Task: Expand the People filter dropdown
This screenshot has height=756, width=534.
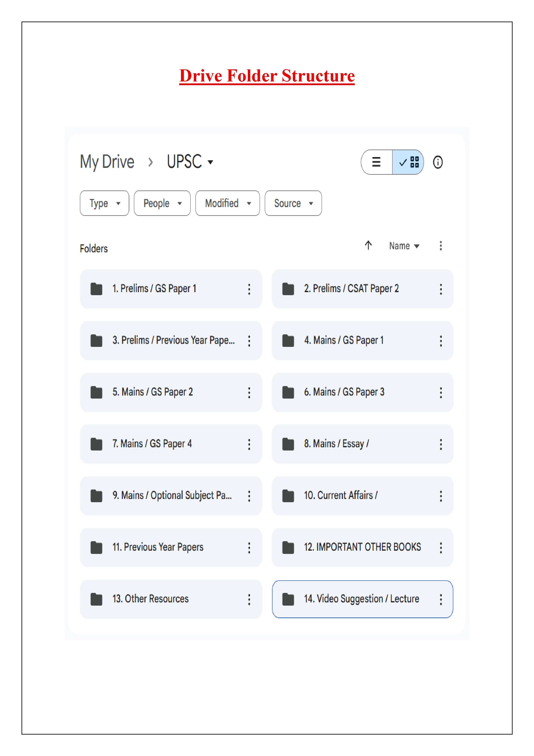Action: click(162, 203)
